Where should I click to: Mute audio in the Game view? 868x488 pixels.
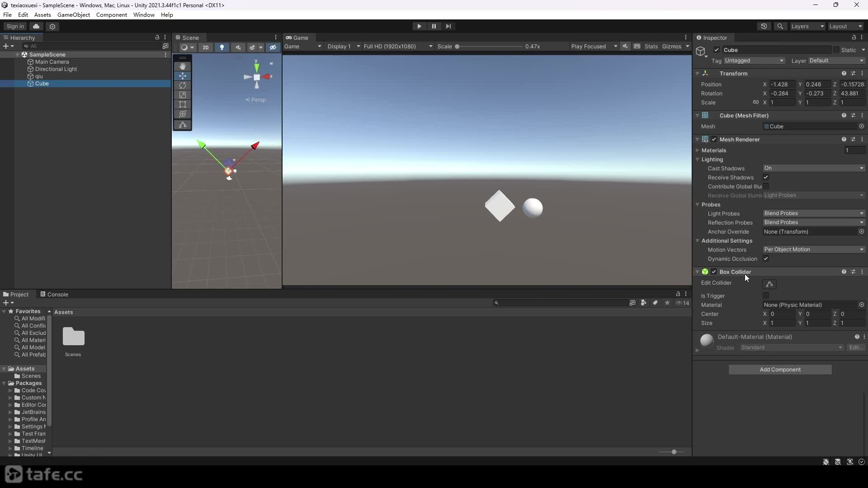tap(625, 46)
